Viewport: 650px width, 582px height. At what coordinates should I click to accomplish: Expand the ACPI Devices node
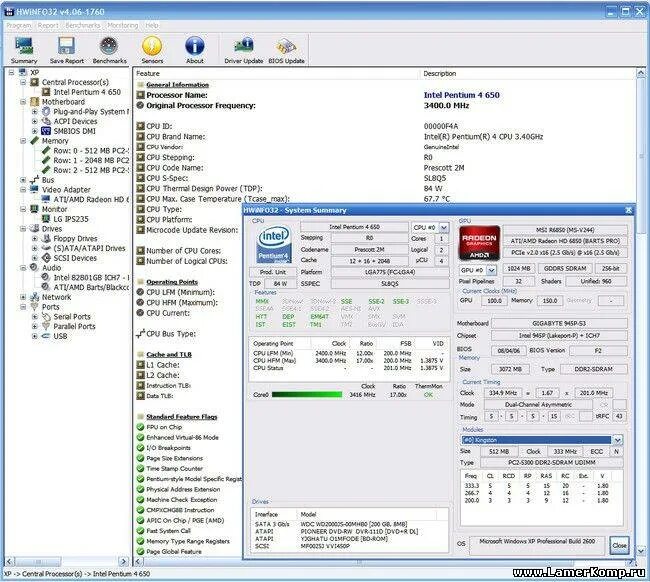point(35,121)
